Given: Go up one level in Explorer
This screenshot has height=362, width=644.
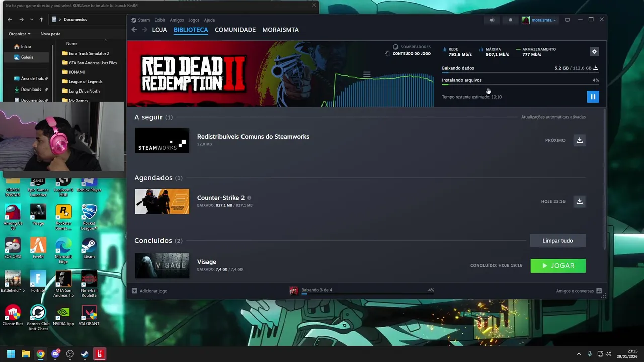Looking at the screenshot, I should pos(41,20).
